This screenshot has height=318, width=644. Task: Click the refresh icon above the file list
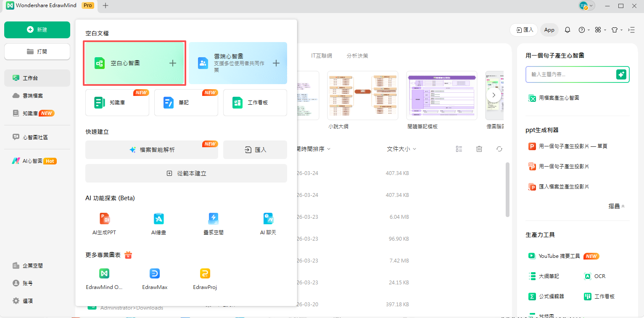tap(499, 148)
